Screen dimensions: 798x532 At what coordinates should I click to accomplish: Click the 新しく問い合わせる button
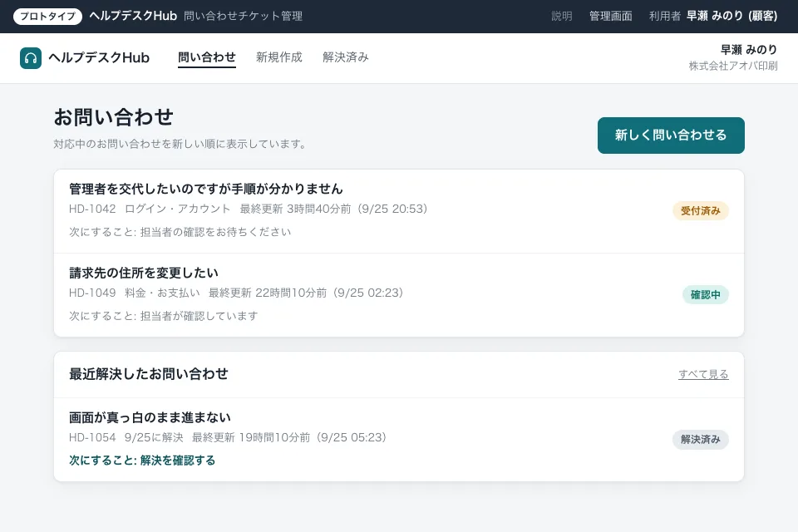671,135
